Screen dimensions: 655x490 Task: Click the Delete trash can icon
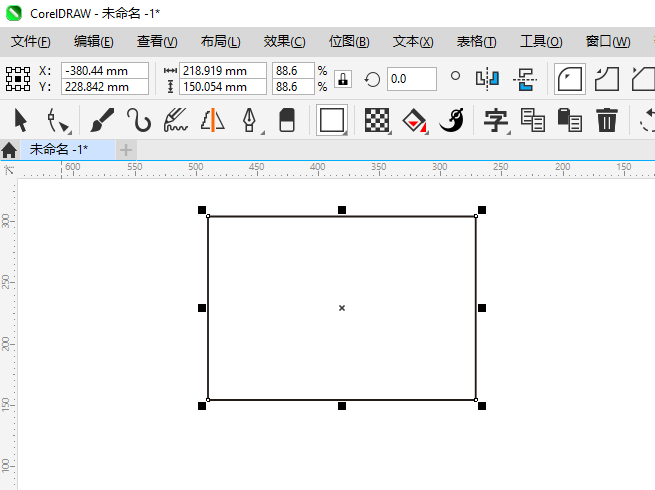607,120
